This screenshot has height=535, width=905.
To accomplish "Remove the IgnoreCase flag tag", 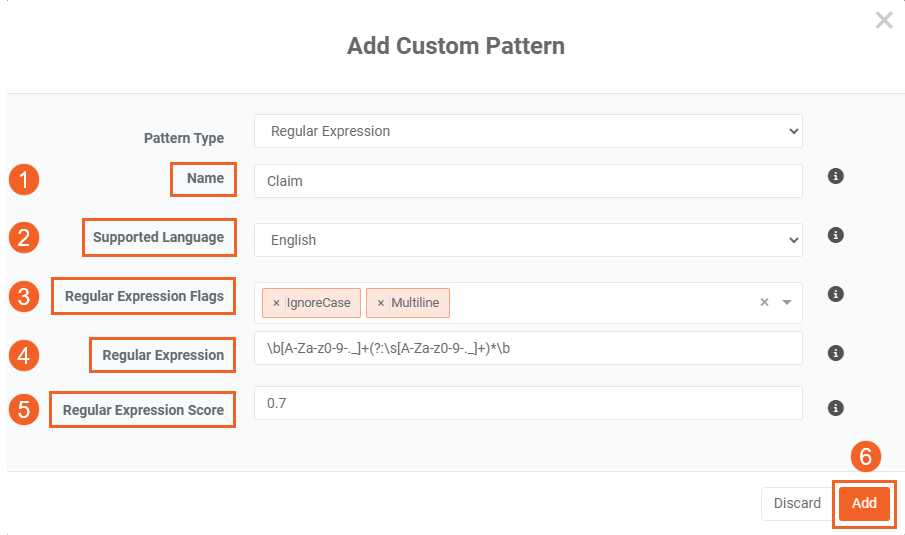I will point(276,303).
